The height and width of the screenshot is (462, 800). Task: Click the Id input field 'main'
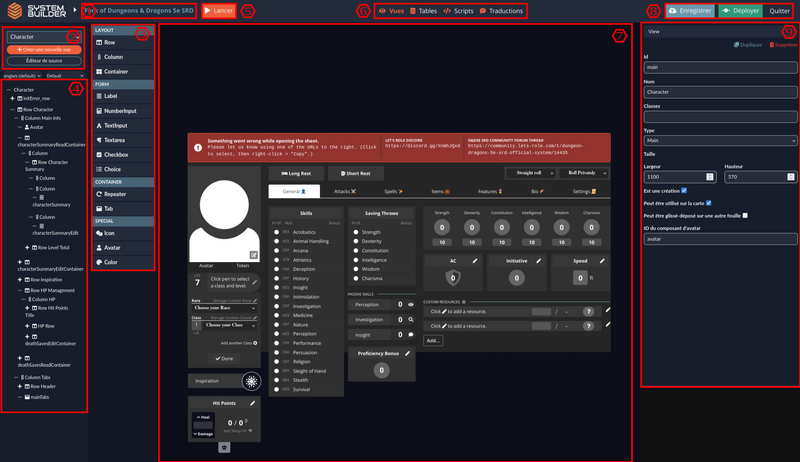(720, 67)
